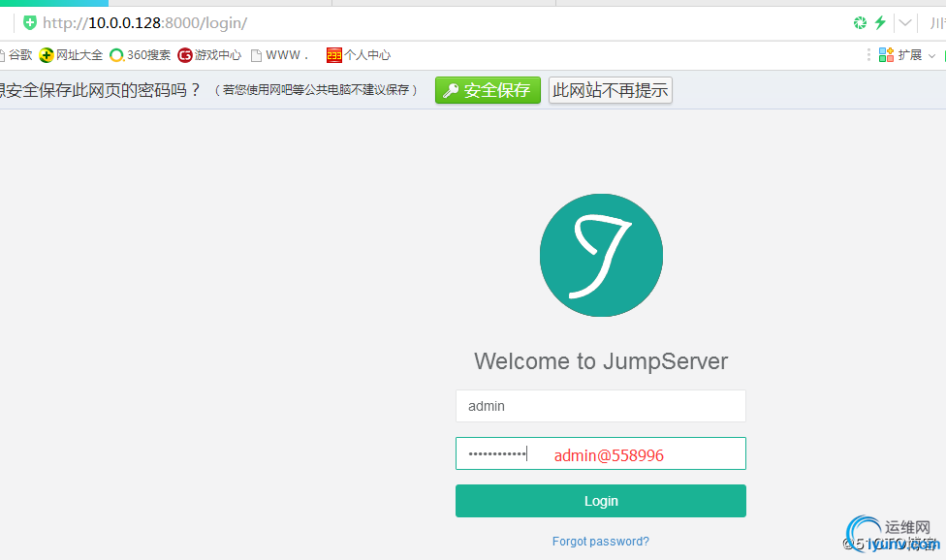Click 此网站不再提示 button
This screenshot has width=946, height=560.
coord(611,90)
